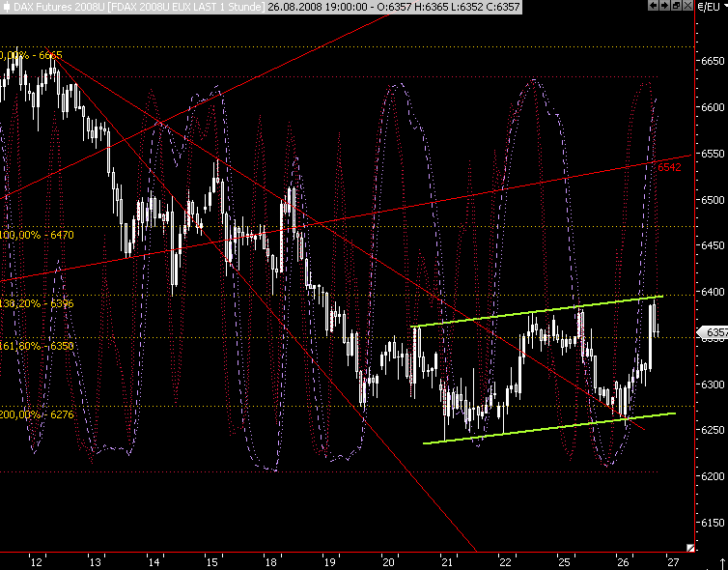Click date 18 on the time axis

[270, 562]
